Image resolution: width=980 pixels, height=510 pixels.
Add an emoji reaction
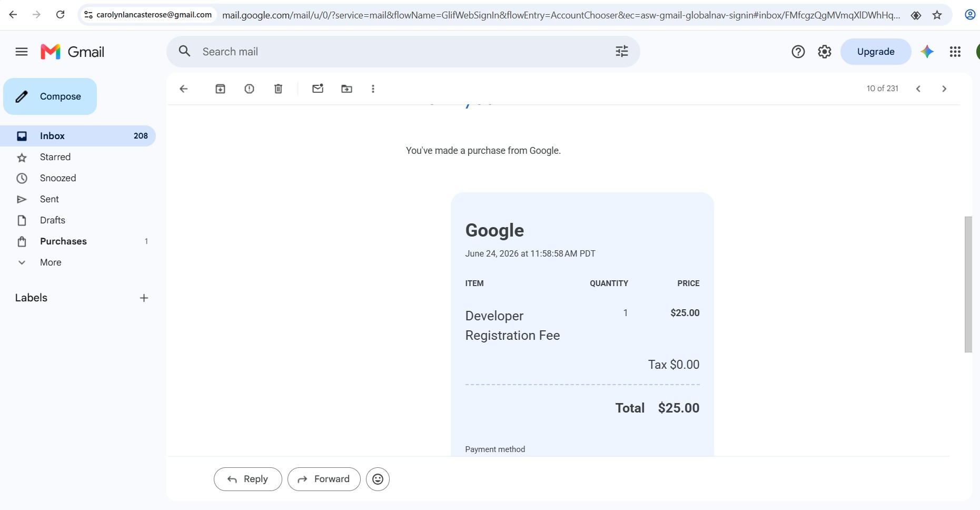click(x=378, y=479)
